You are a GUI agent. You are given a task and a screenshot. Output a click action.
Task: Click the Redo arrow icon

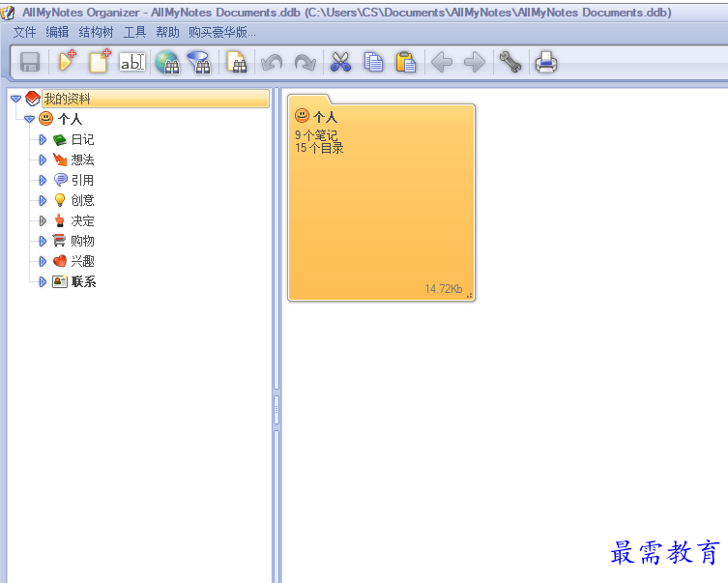click(306, 62)
